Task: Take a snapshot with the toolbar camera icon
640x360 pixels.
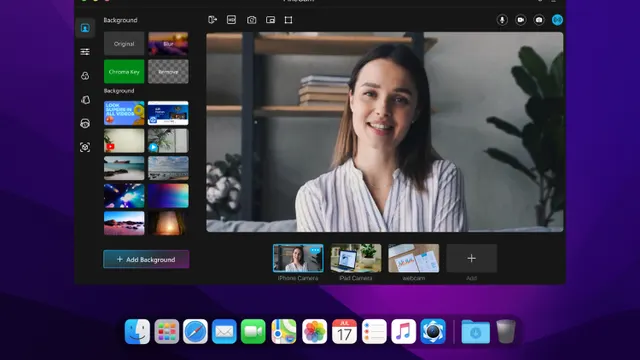Action: pos(251,20)
